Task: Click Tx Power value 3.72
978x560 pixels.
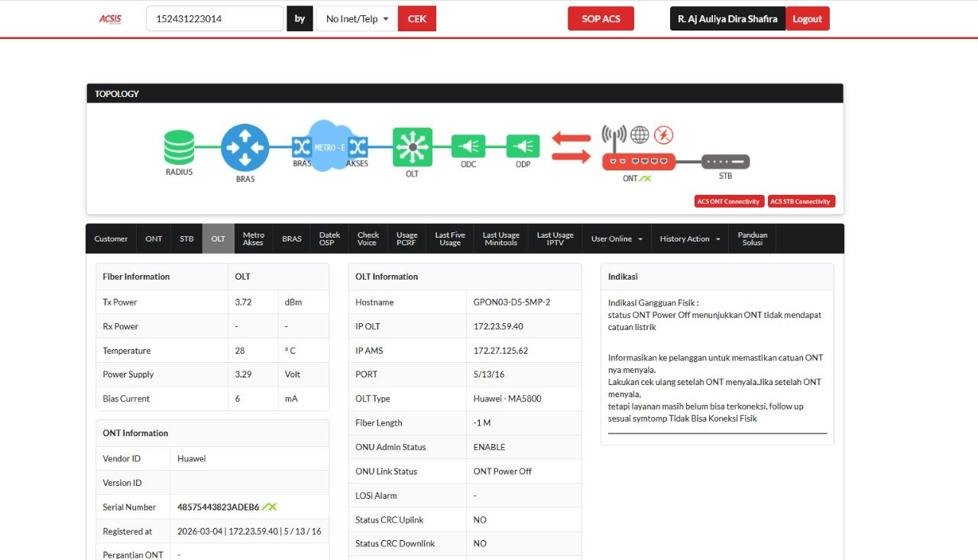Action: [x=243, y=302]
